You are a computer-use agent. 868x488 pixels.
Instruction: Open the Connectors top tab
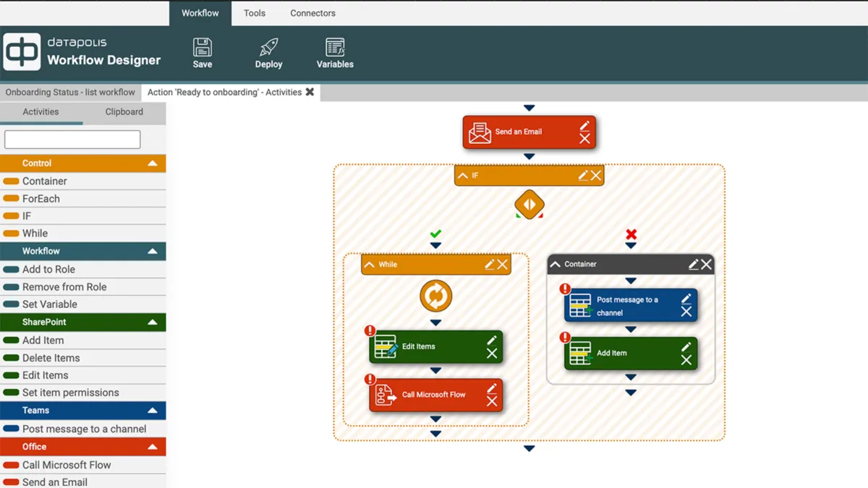312,13
